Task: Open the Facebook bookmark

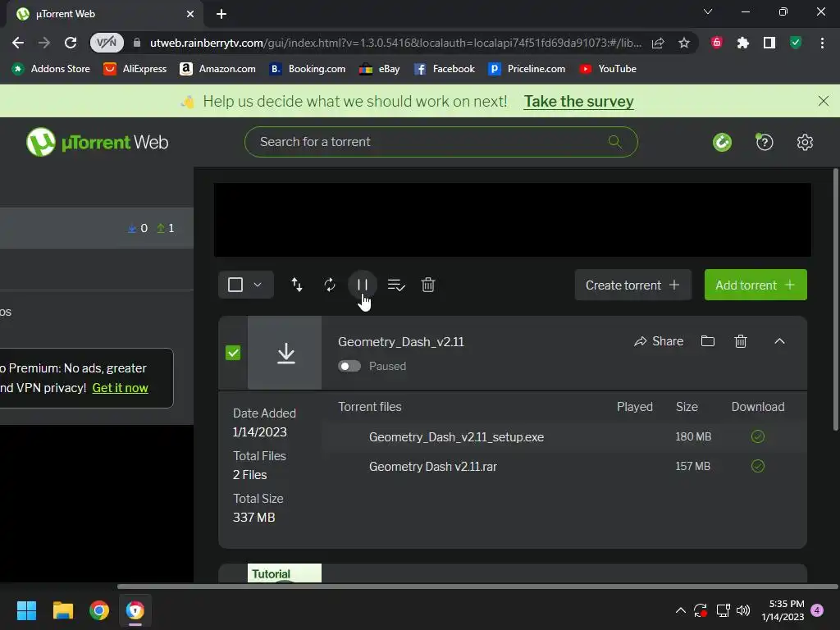Action: 444,69
